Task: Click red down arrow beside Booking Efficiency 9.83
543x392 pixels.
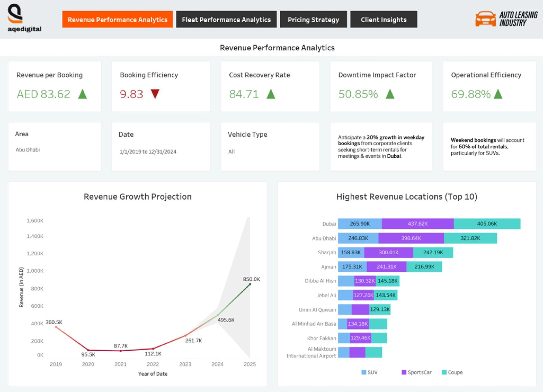Action: 155,94
